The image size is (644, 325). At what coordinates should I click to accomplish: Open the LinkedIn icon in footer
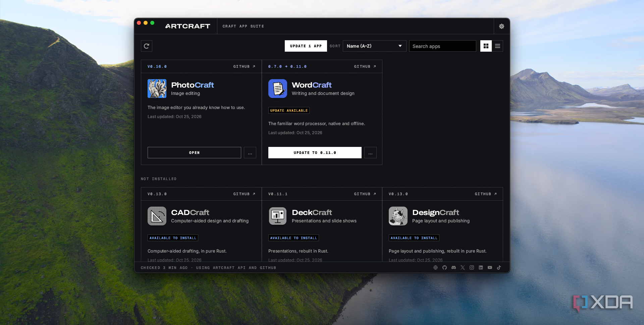tap(481, 268)
